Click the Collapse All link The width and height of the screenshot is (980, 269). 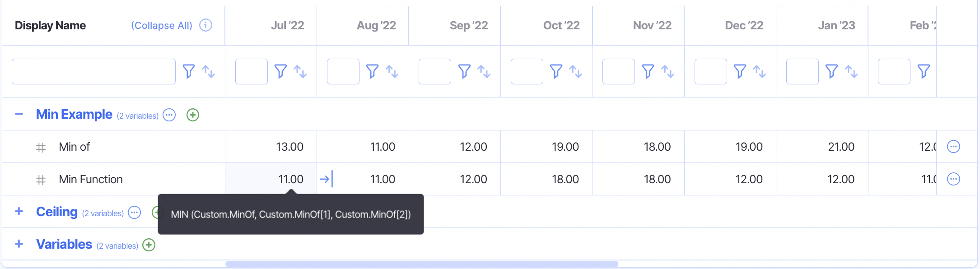point(162,26)
